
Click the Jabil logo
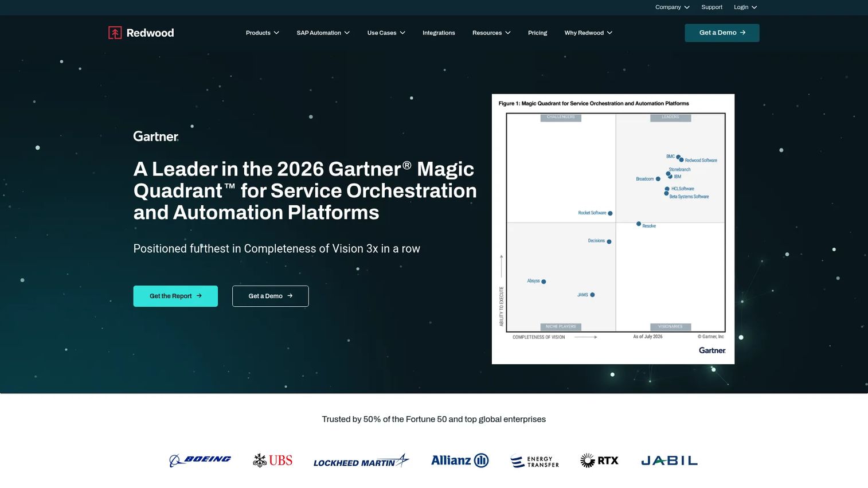tap(669, 460)
